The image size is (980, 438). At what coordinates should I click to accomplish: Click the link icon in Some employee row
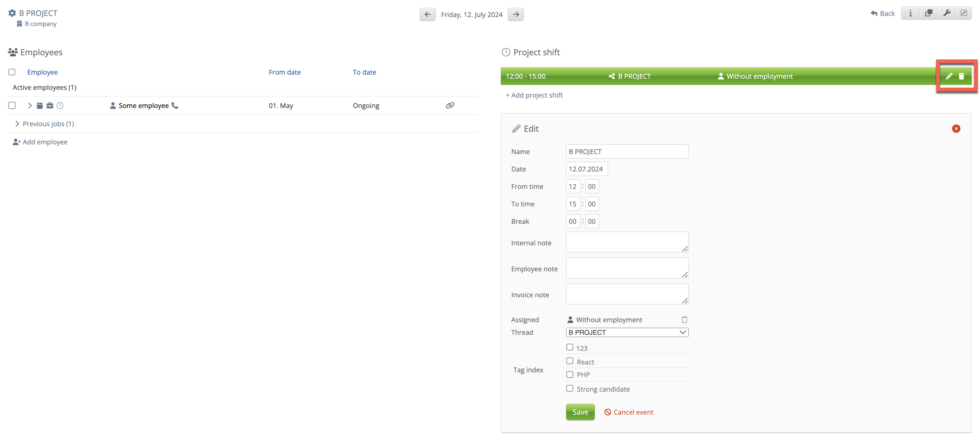pyautogui.click(x=450, y=105)
